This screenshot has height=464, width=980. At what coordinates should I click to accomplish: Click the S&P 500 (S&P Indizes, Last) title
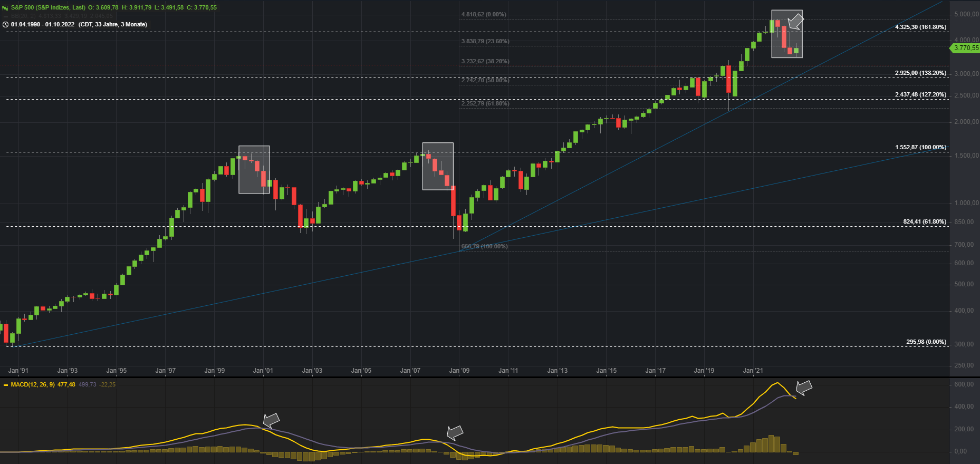(x=48, y=8)
